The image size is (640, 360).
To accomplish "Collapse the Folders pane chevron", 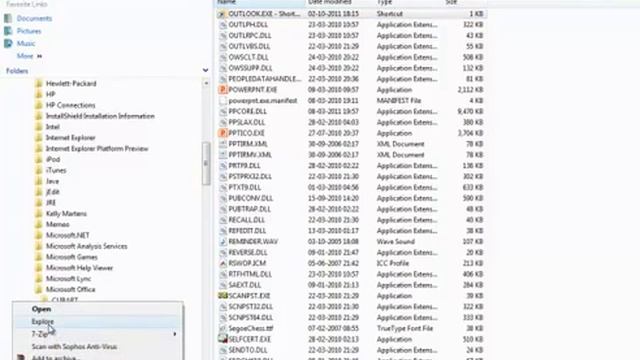I will pos(205,71).
